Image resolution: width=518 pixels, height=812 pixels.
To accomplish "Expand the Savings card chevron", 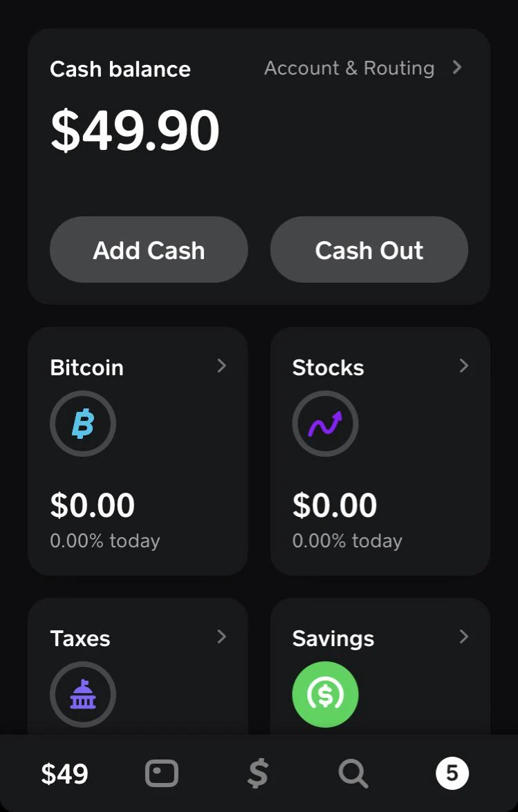I will tap(464, 636).
